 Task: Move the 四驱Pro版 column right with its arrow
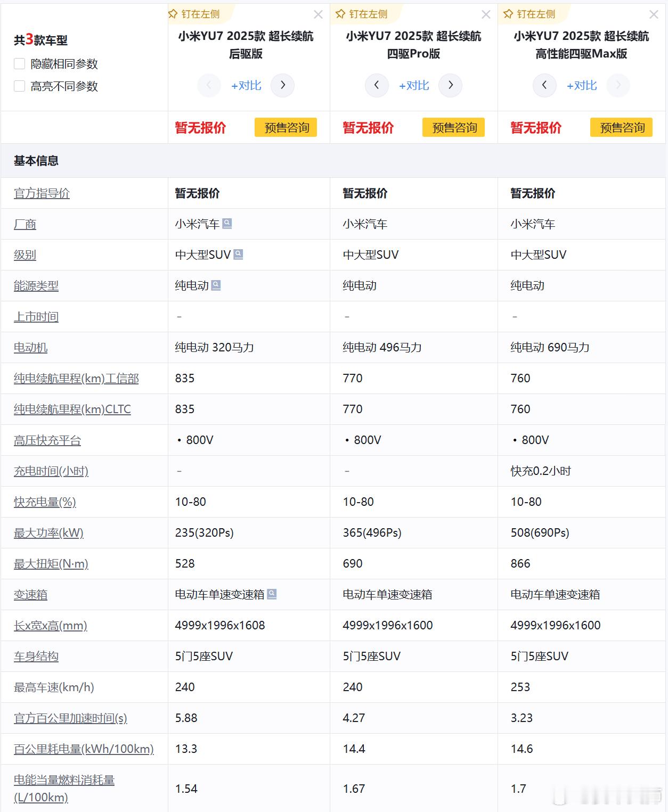pyautogui.click(x=451, y=85)
